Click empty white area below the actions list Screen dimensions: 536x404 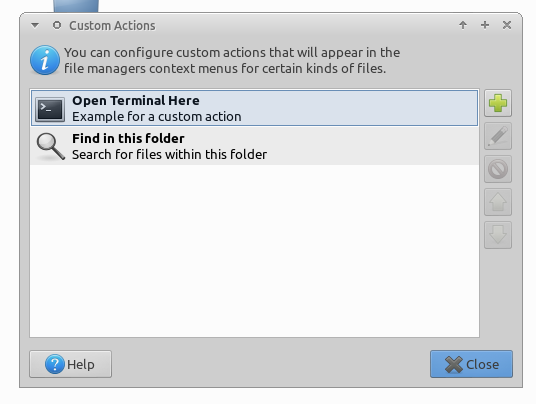coord(254,250)
